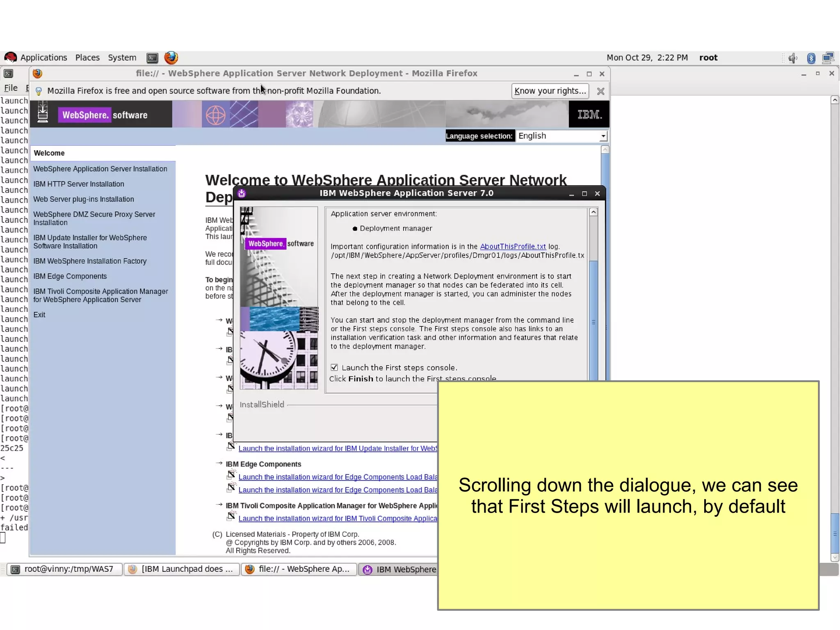The width and height of the screenshot is (840, 630).
Task: Switch to IBM Launchpad does... taskbar item
Action: 182,569
